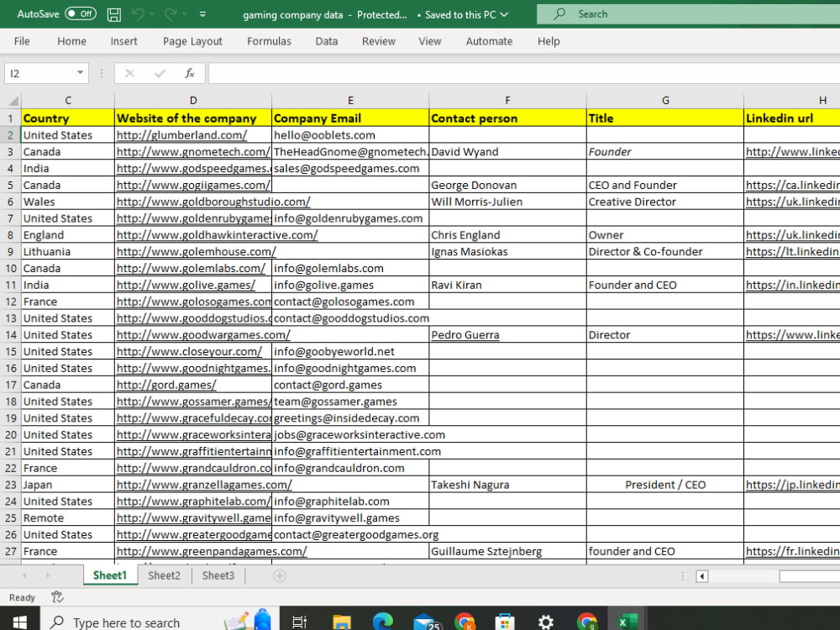
Task: Click the Cancel X formula bar icon
Action: click(129, 73)
